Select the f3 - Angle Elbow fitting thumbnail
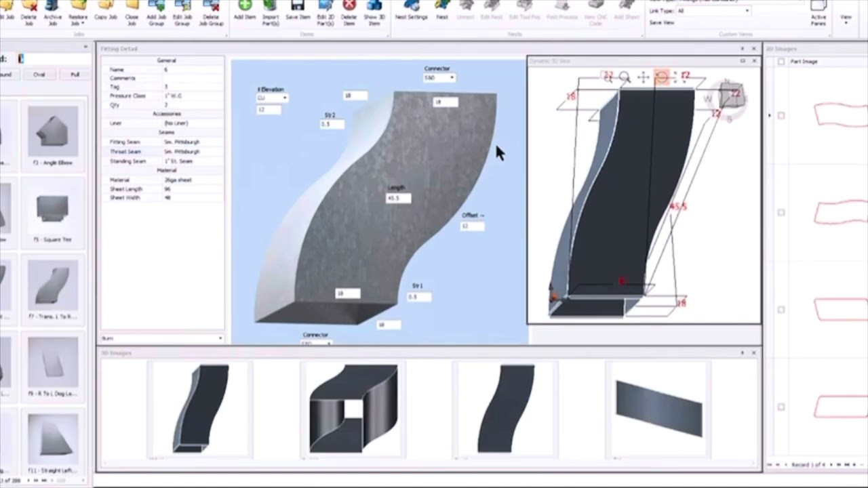Image resolution: width=868 pixels, height=488 pixels. point(52,136)
